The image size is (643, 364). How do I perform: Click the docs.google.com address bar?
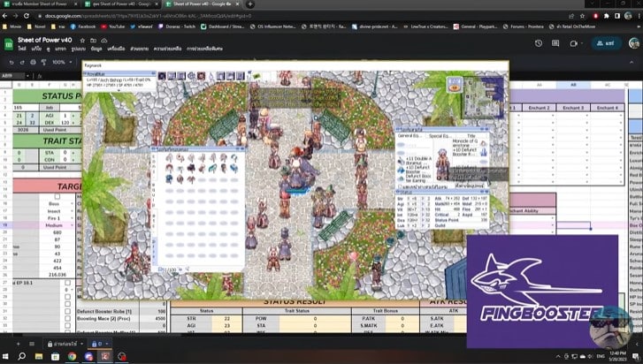pos(148,16)
